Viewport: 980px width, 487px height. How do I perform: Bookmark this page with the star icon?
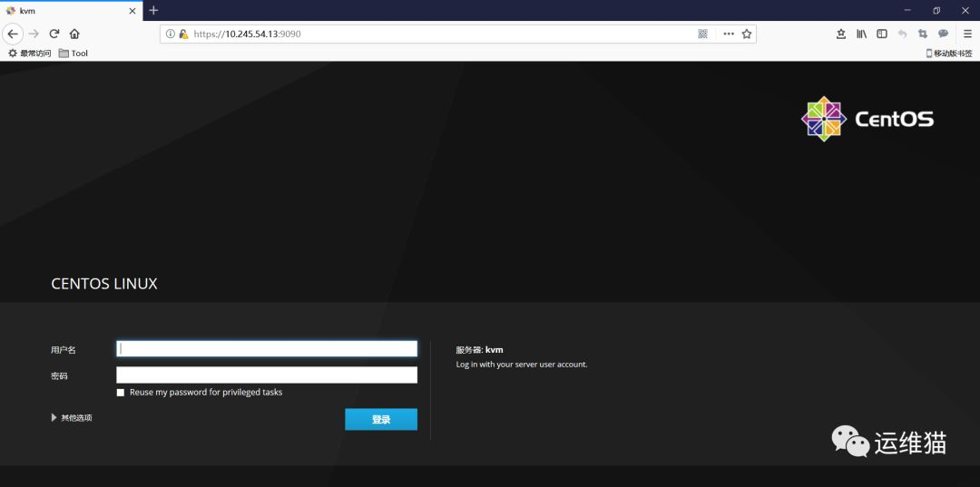pyautogui.click(x=746, y=34)
